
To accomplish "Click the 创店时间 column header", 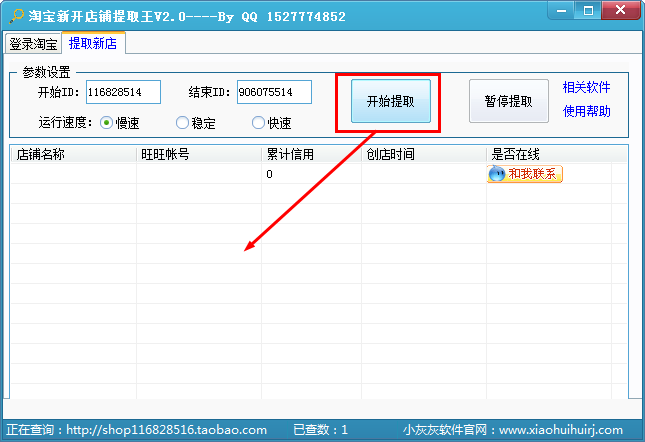I will click(424, 155).
